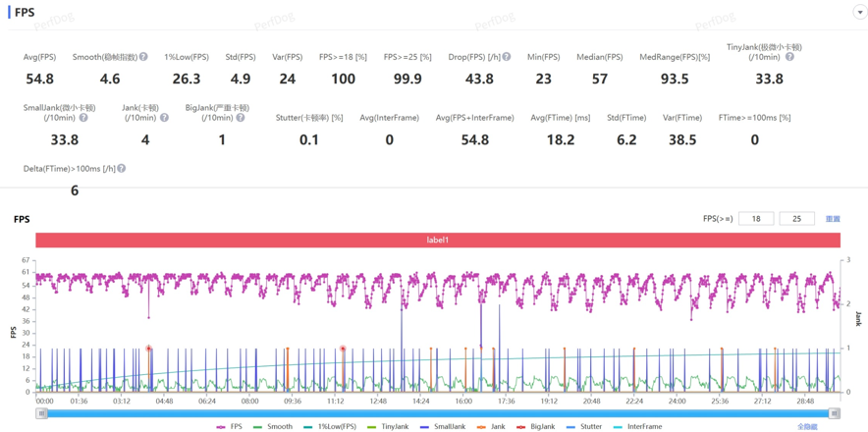Click the Avg(InterFrame) label

point(389,118)
